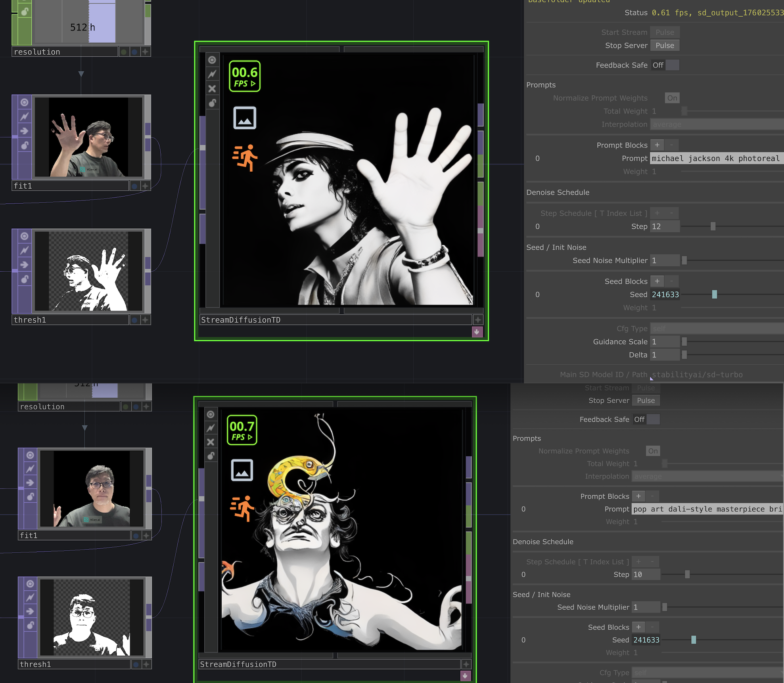The width and height of the screenshot is (784, 683).
Task: Toggle Feedback Safe Off below Status readout
Action: pyautogui.click(x=665, y=65)
